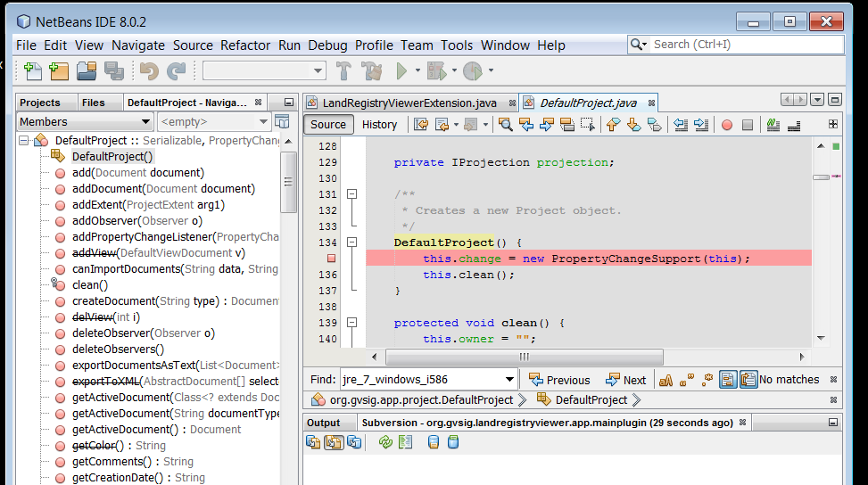The image size is (868, 485).
Task: Toggle Match Case in Find bar
Action: (x=665, y=380)
